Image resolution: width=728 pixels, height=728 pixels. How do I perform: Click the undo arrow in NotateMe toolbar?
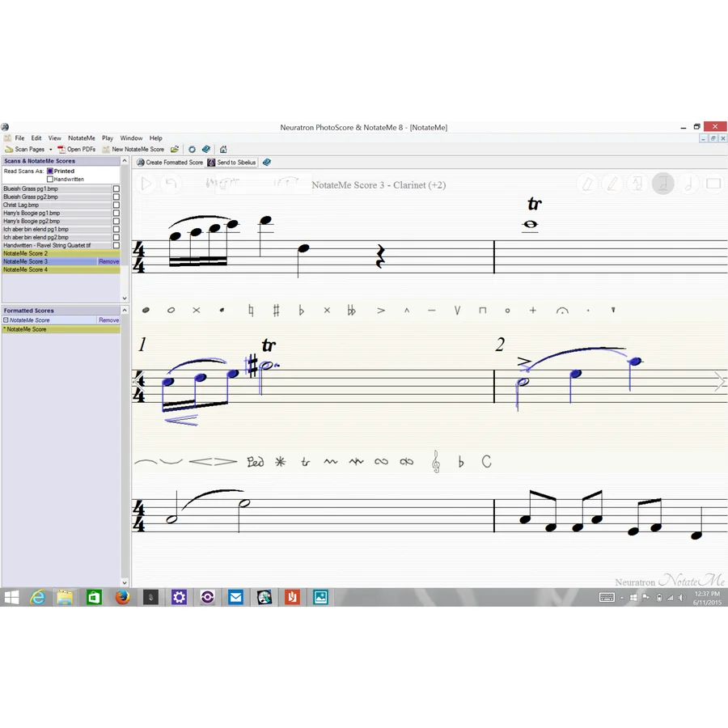171,184
